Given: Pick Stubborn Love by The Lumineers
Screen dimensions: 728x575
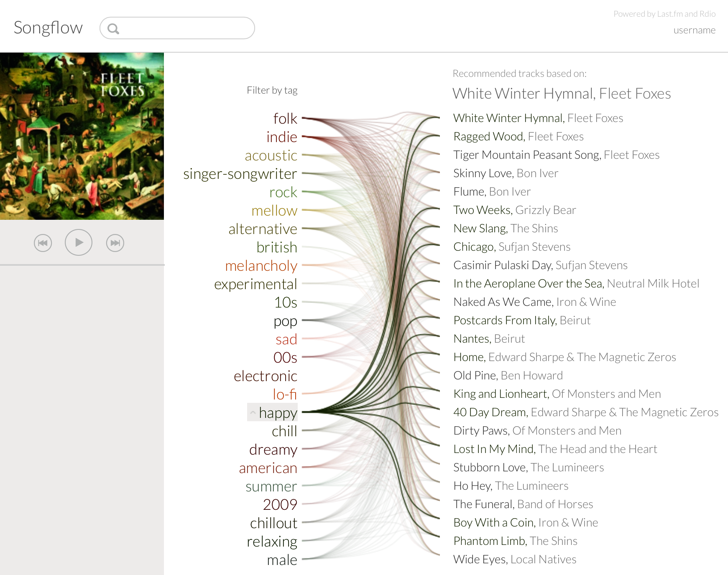Looking at the screenshot, I should tap(529, 468).
